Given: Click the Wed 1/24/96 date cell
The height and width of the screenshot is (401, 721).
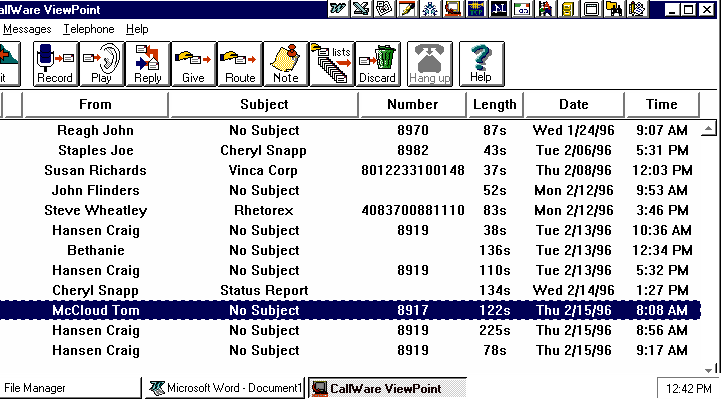Looking at the screenshot, I should (x=574, y=131).
